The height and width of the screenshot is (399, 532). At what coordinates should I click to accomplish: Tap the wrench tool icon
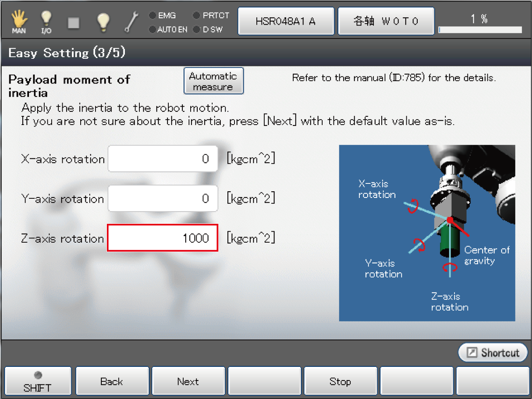click(x=132, y=22)
